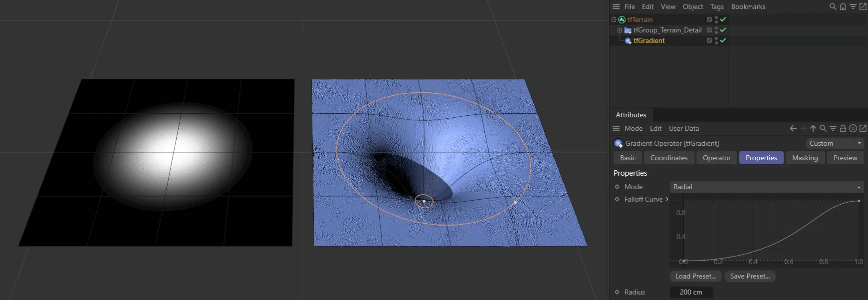The height and width of the screenshot is (300, 868).
Task: Open the Tags menu
Action: tap(717, 6)
